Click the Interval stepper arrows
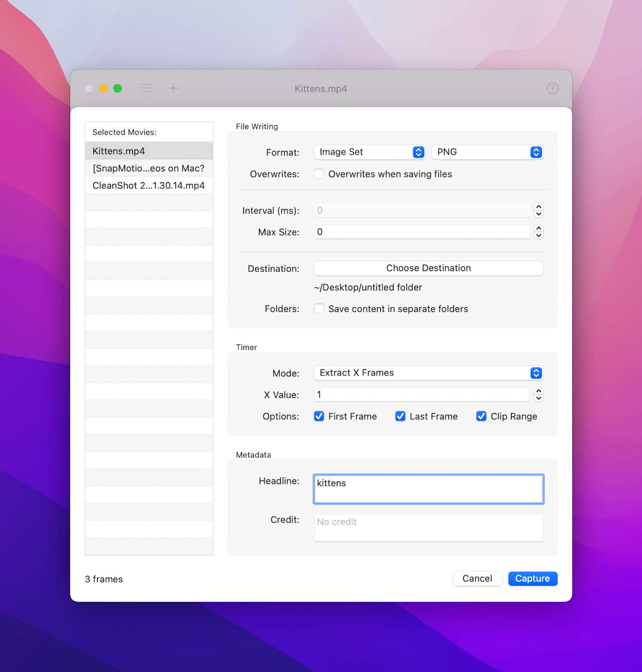The width and height of the screenshot is (642, 672). tap(538, 211)
